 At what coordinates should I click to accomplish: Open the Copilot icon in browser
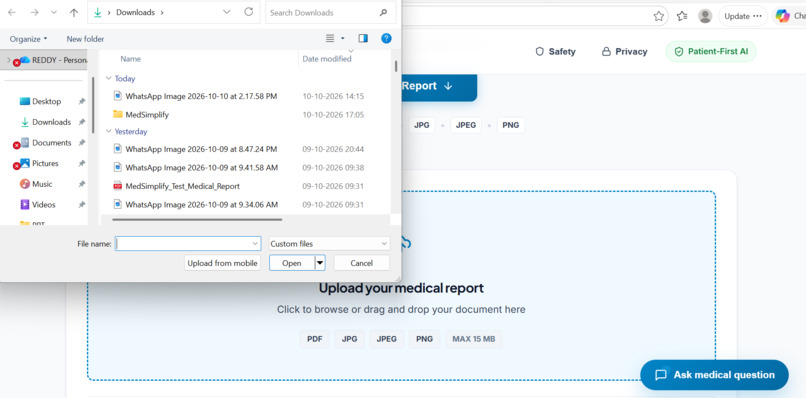[782, 16]
